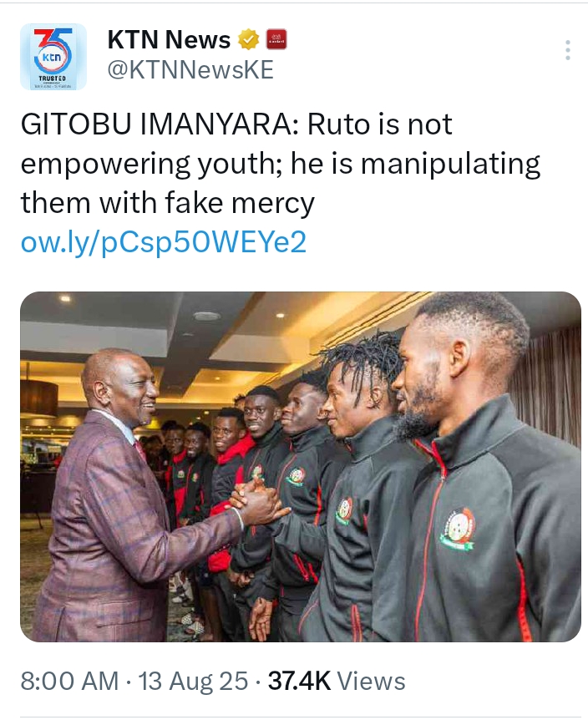Click the word "Views" beside 37.4K
588x725 pixels.
371,681
